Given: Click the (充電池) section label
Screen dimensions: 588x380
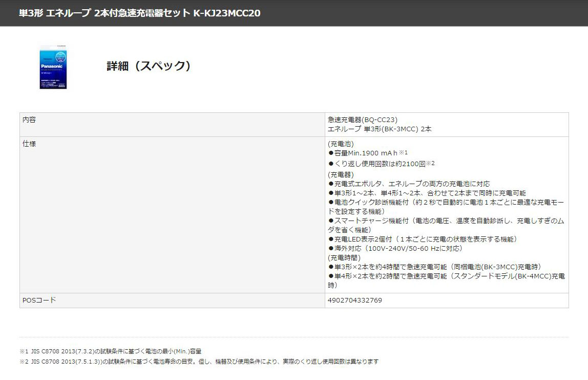Looking at the screenshot, I should (341, 144).
